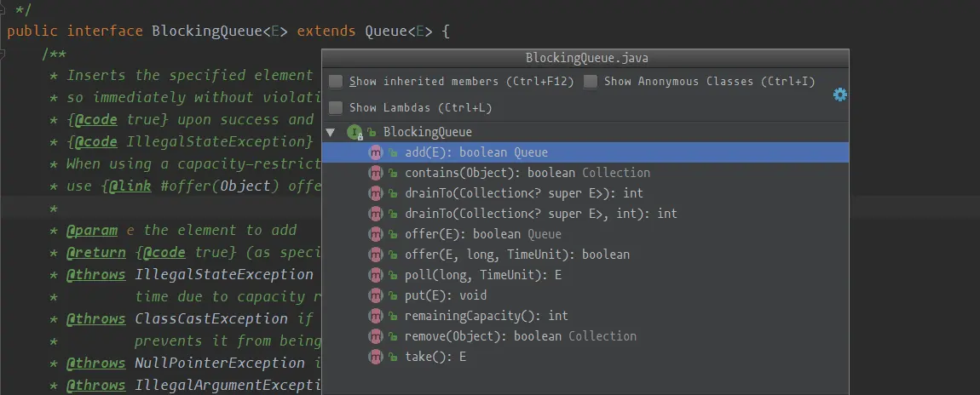Select poll(long, TimeUnit): E entry

click(585, 275)
